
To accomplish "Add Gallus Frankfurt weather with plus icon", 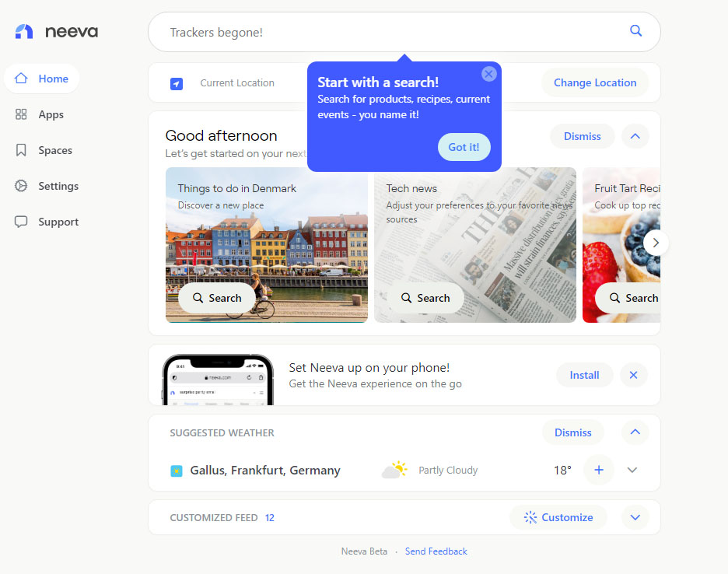I will click(x=599, y=470).
